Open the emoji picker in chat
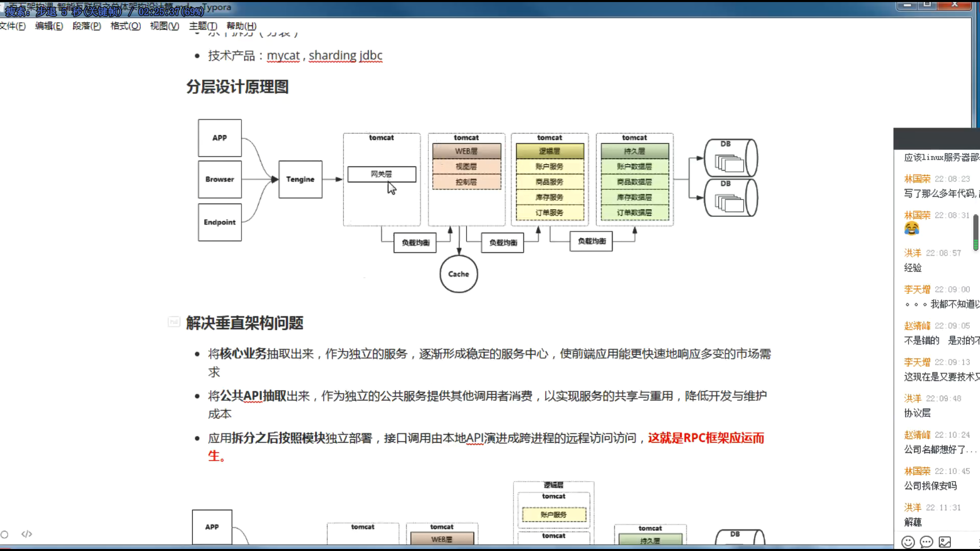The width and height of the screenshot is (980, 551). point(908,542)
